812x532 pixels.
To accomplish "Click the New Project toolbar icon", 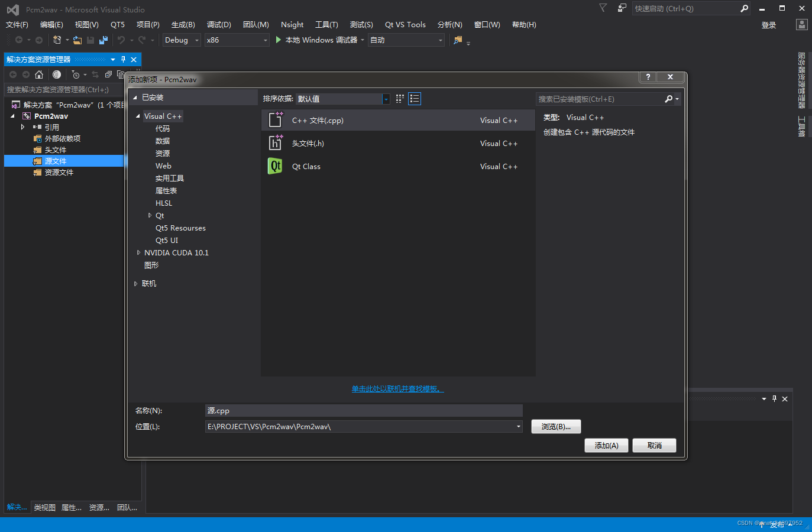I will 57,40.
